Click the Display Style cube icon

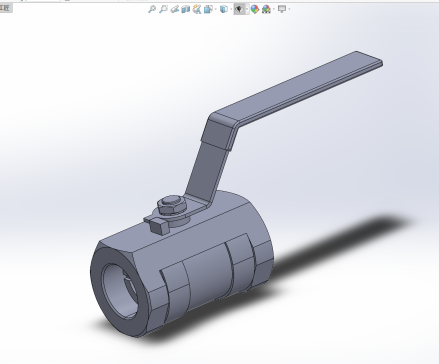coord(224,9)
